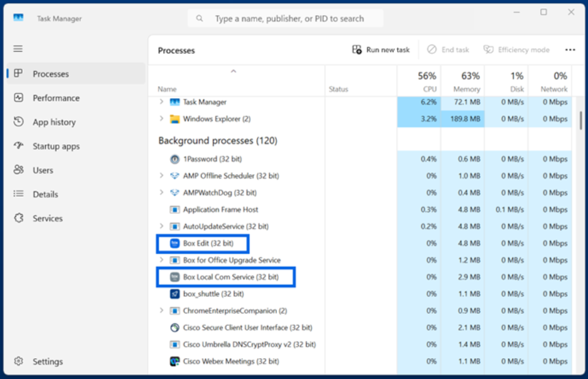This screenshot has height=379, width=588.
Task: Sort by the CPU column header
Action: pos(419,82)
